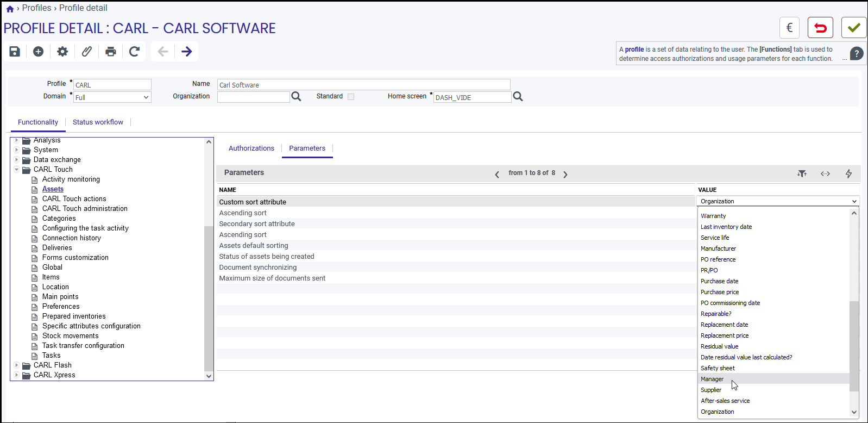868x423 pixels.
Task: Click the NAME column header
Action: (228, 190)
